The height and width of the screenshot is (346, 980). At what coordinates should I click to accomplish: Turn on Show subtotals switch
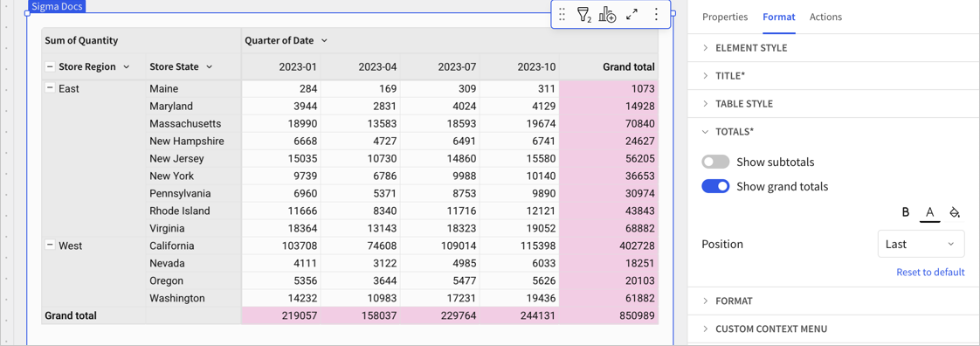(x=715, y=162)
